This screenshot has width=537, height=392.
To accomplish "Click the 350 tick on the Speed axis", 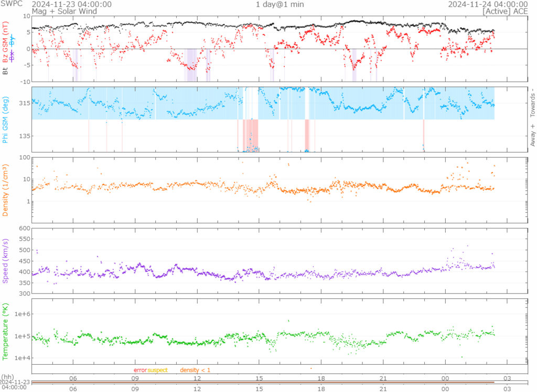I will pos(25,283).
